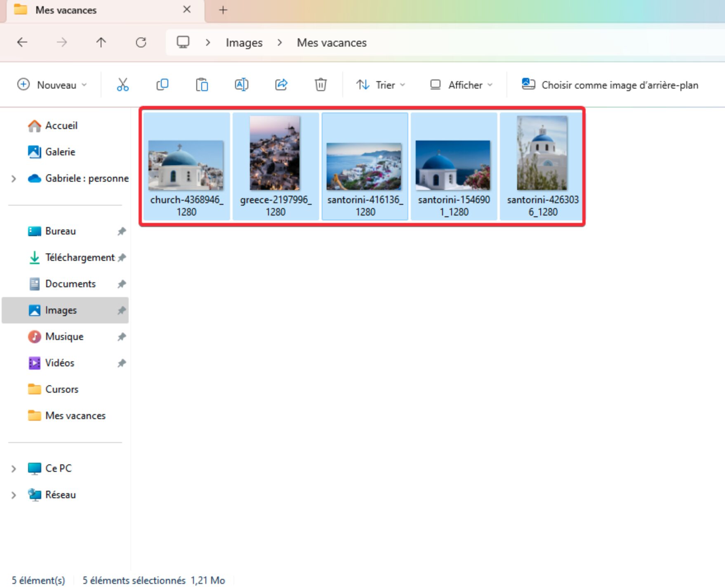Click the chevron before Images in address bar

208,42
